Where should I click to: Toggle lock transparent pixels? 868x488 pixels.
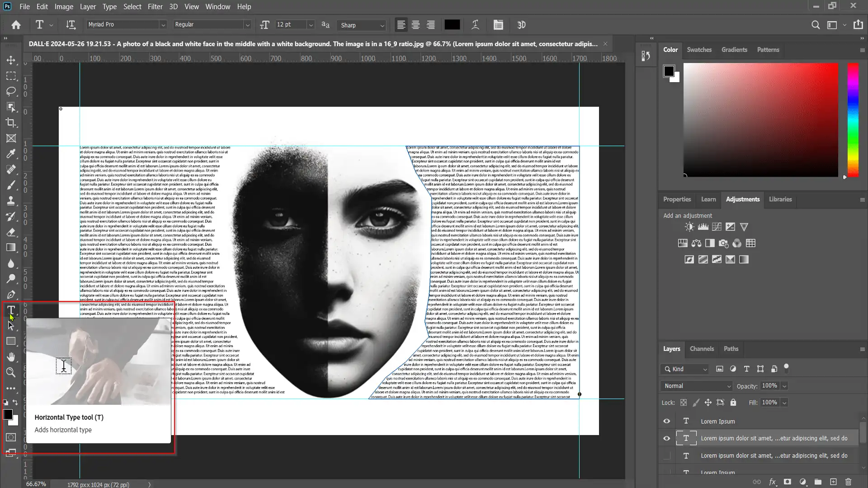coord(684,403)
